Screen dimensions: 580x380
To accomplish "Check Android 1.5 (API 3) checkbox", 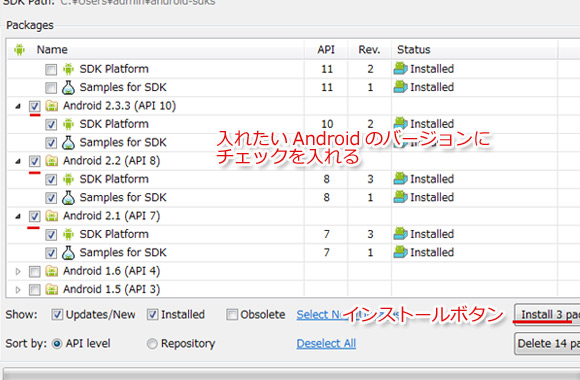I will click(34, 290).
